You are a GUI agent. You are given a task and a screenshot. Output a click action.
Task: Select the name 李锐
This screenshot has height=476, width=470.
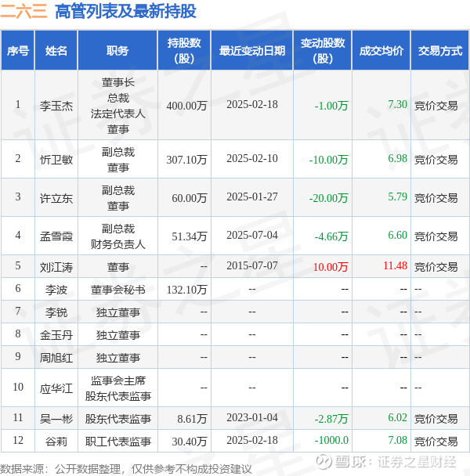click(56, 312)
